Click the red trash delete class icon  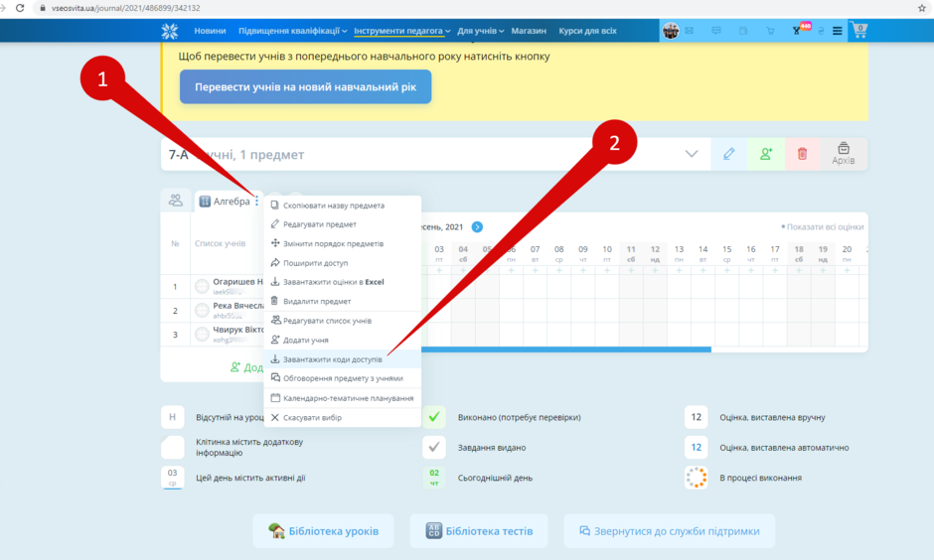click(803, 154)
